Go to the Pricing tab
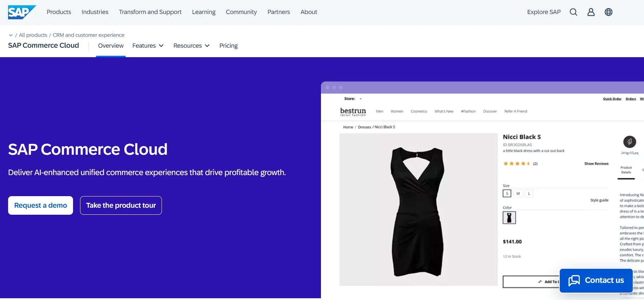Screen dimensions: 644x300 coord(228,46)
